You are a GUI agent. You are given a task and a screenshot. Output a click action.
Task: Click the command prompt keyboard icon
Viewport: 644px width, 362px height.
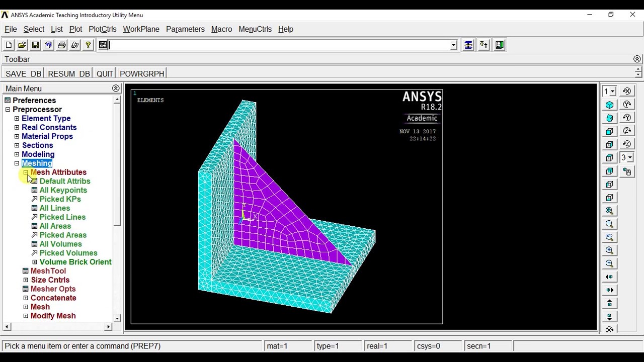point(103,45)
